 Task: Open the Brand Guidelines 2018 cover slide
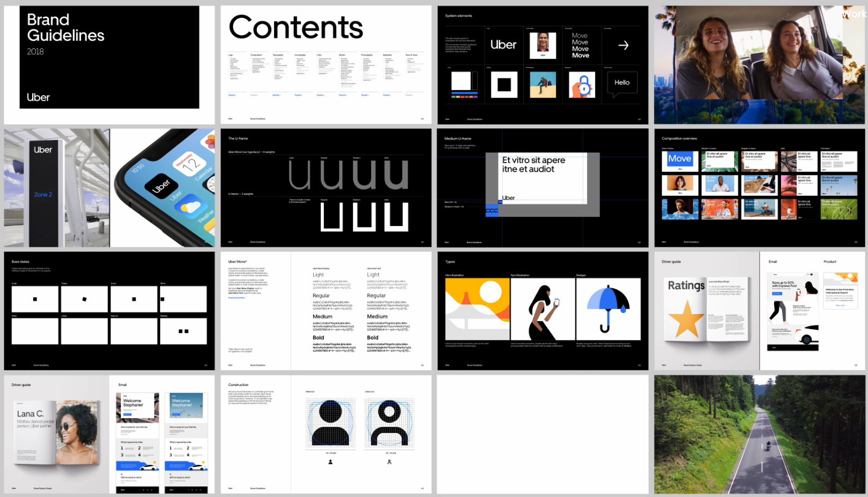(x=110, y=65)
